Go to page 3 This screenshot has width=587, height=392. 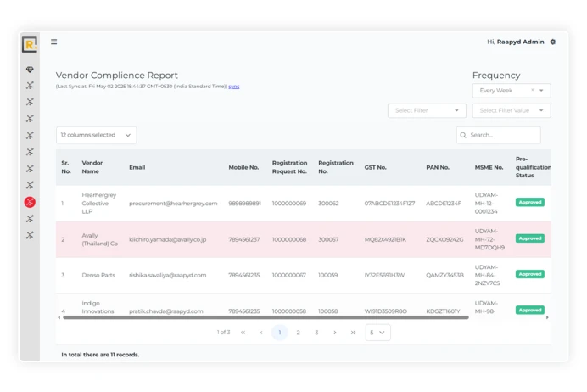pos(316,333)
